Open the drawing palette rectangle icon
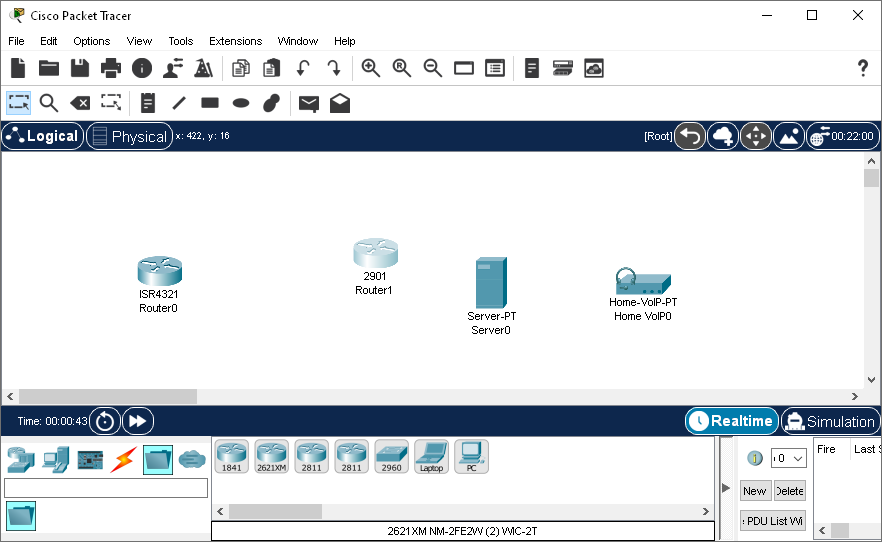 pos(464,69)
